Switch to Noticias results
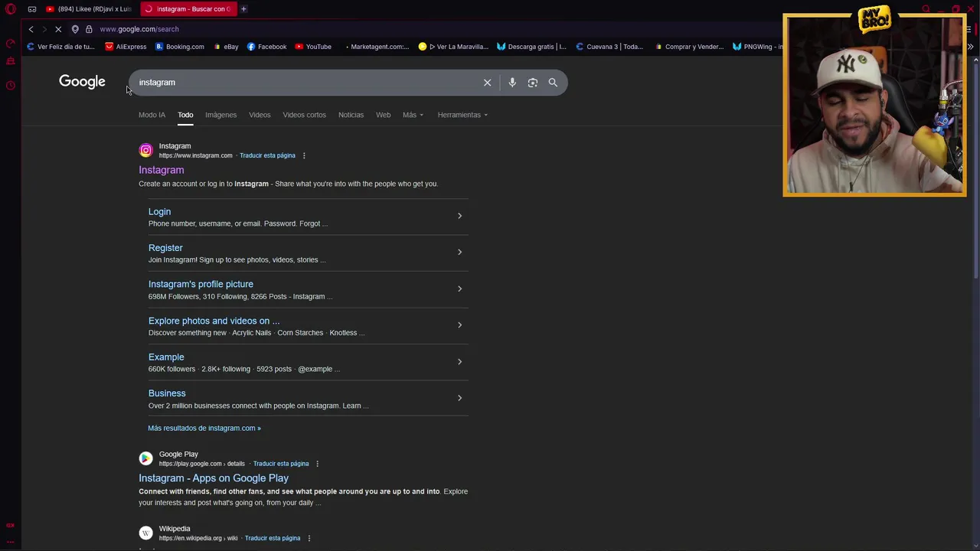Image resolution: width=980 pixels, height=551 pixels. pos(351,115)
